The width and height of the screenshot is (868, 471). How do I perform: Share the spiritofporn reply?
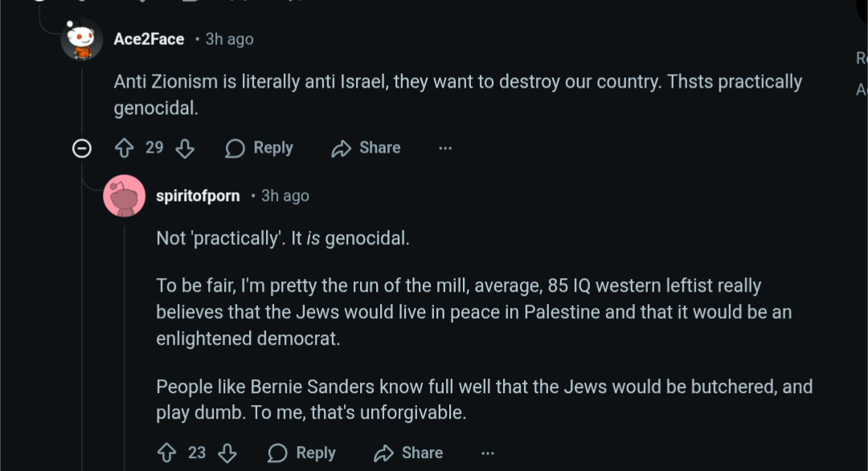(409, 453)
